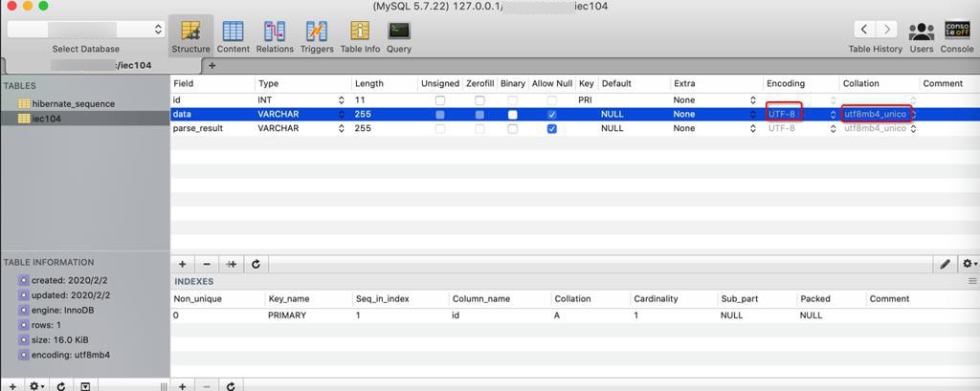This screenshot has height=391, width=980.
Task: Open the indexes panel menu icon
Action: tap(972, 282)
